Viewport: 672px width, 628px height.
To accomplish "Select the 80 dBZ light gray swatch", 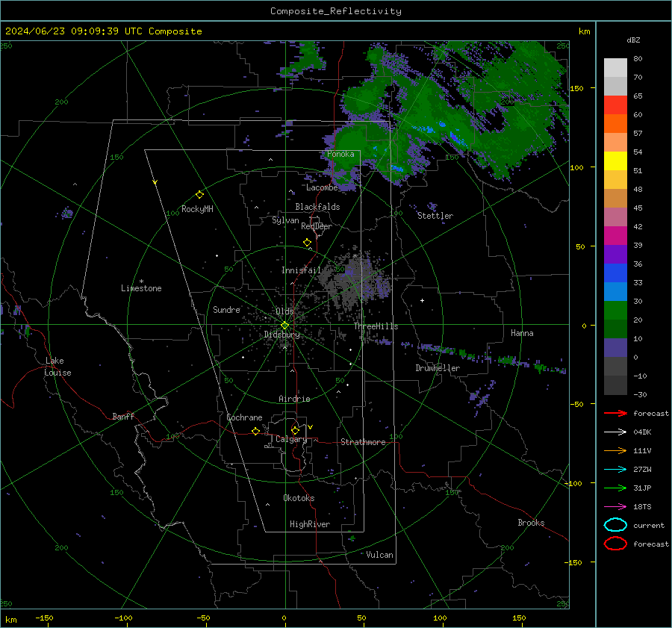I will [x=615, y=68].
